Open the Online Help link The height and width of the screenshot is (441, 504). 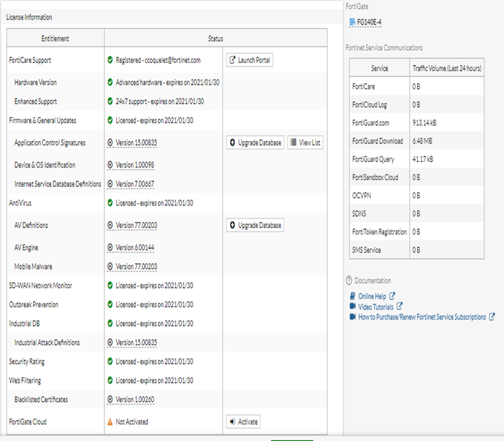[372, 296]
